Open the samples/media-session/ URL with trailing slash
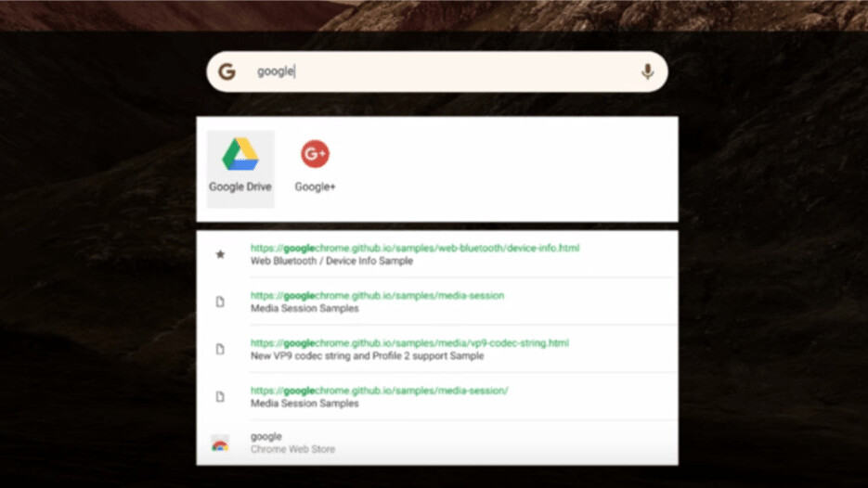868x488 pixels. point(379,391)
